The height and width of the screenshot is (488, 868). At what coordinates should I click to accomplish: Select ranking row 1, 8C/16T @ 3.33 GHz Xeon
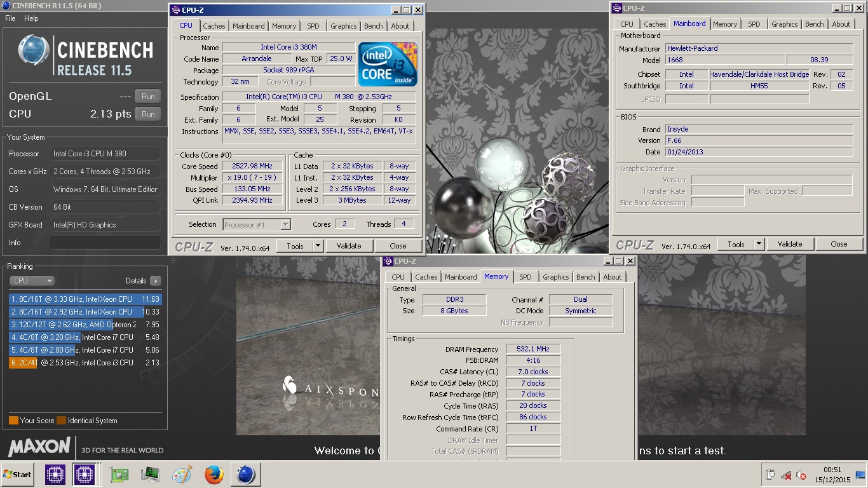tap(85, 299)
